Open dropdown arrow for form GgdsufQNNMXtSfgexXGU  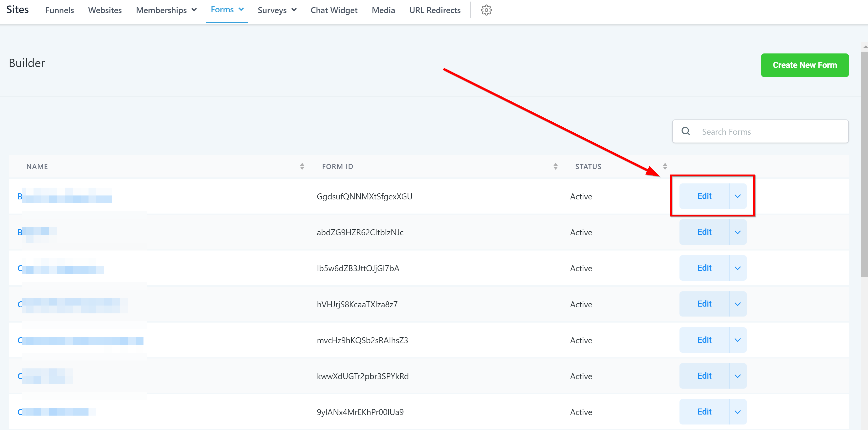point(737,196)
